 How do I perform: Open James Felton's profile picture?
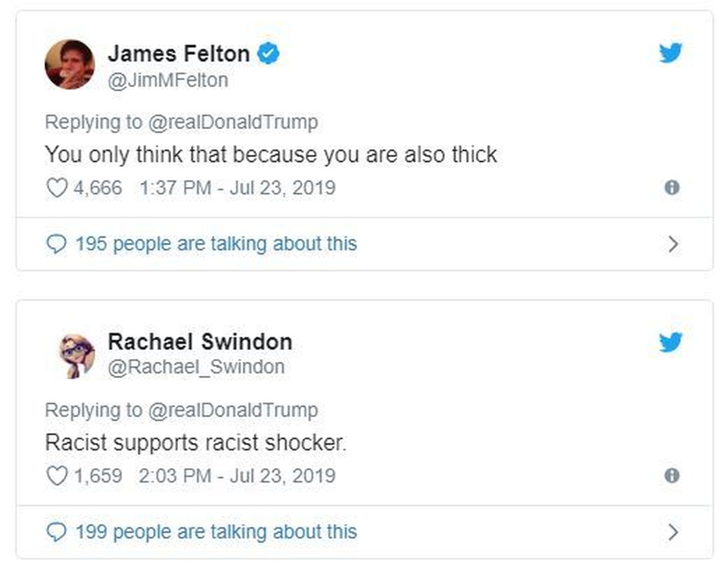pyautogui.click(x=70, y=65)
